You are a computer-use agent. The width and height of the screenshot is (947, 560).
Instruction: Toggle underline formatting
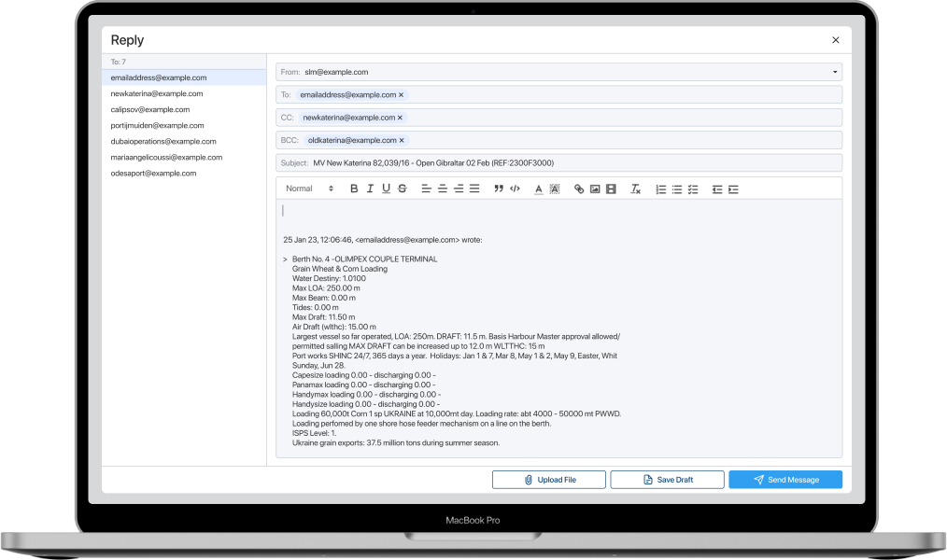pyautogui.click(x=387, y=189)
